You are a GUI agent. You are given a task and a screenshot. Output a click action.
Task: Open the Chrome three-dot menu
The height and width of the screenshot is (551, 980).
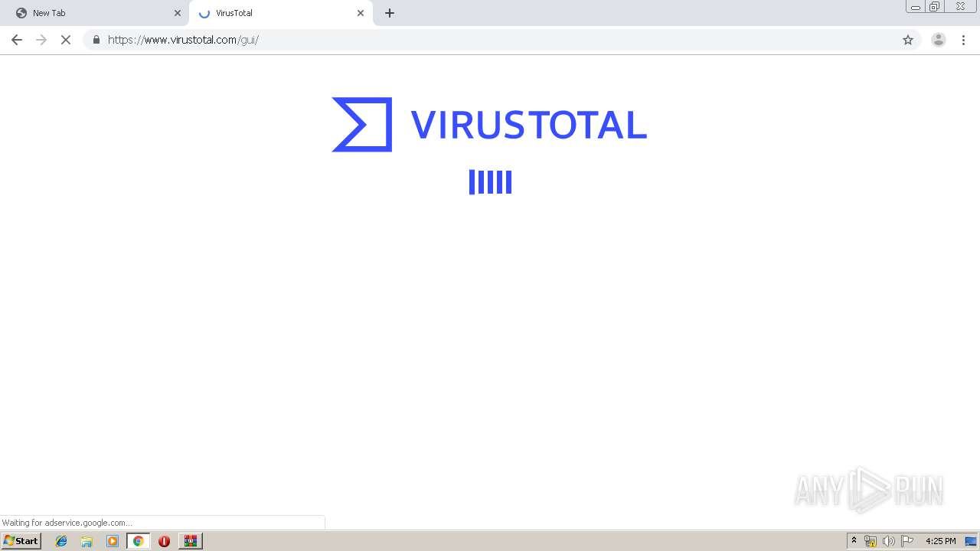963,40
